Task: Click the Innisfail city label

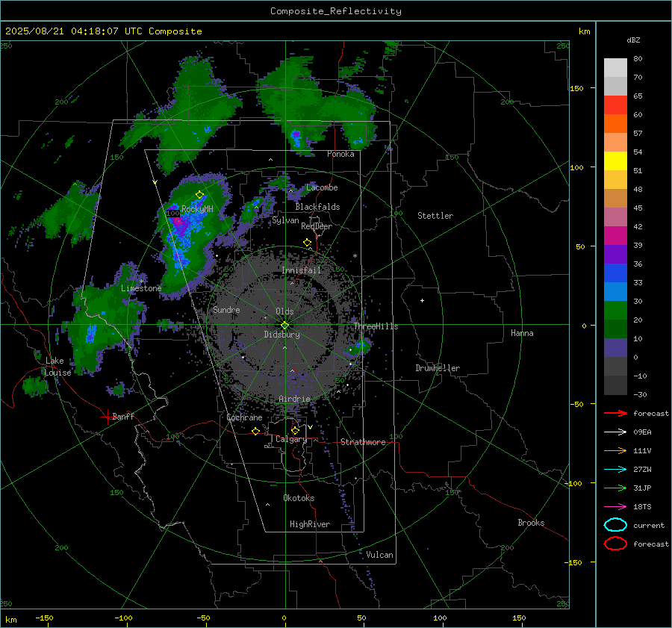Action: (x=301, y=270)
